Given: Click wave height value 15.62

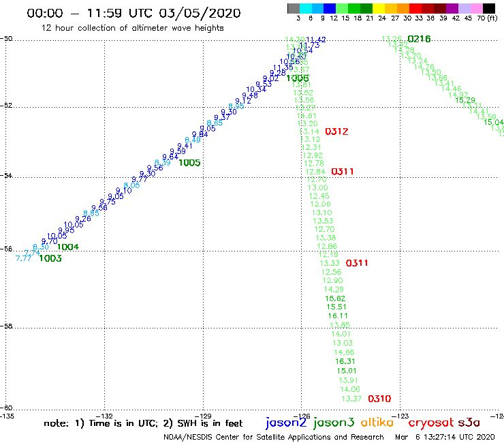Looking at the screenshot, I should point(335,299).
